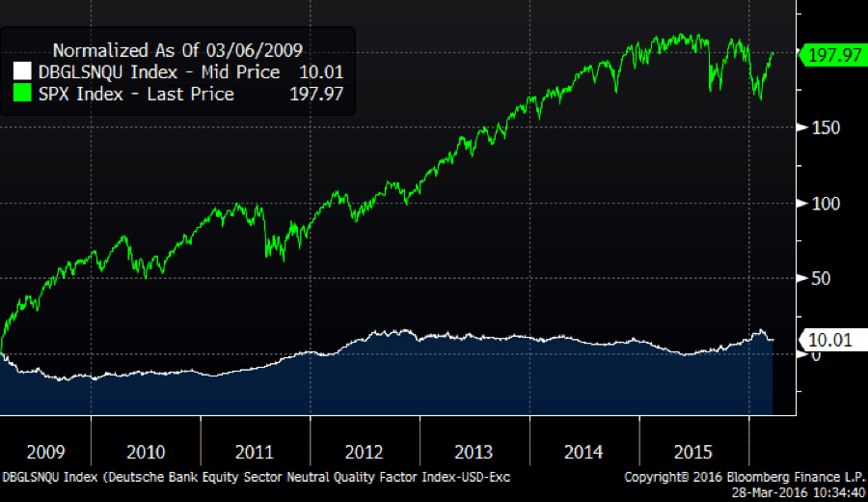Screen dimensions: 868x502
Task: Click the 2011 x-axis year label
Action: click(x=255, y=452)
